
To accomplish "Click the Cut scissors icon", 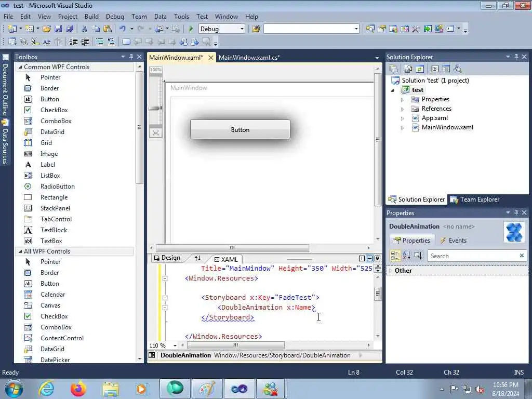I will [x=85, y=29].
